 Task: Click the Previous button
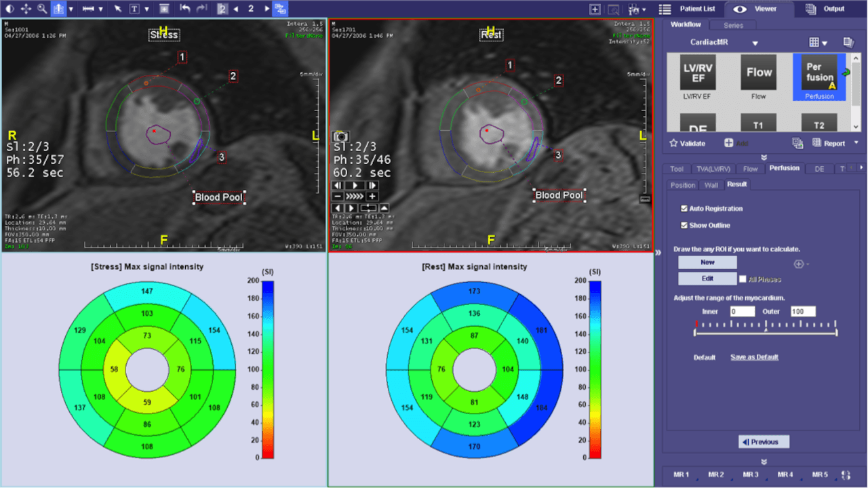(764, 442)
